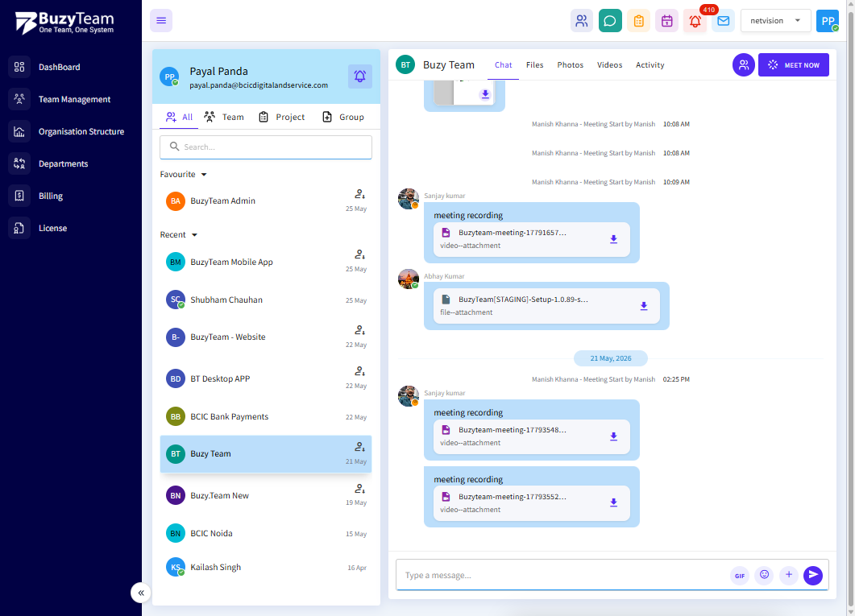
Task: Switch to the Files tab
Action: point(534,64)
